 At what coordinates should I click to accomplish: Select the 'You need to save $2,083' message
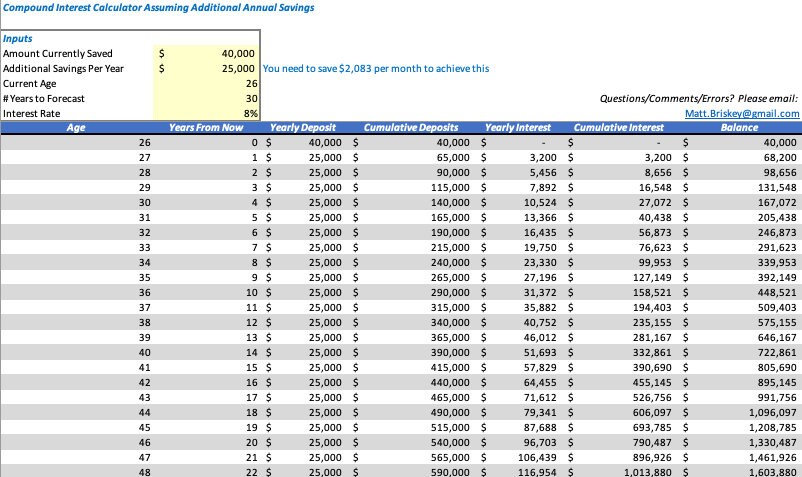point(376,69)
